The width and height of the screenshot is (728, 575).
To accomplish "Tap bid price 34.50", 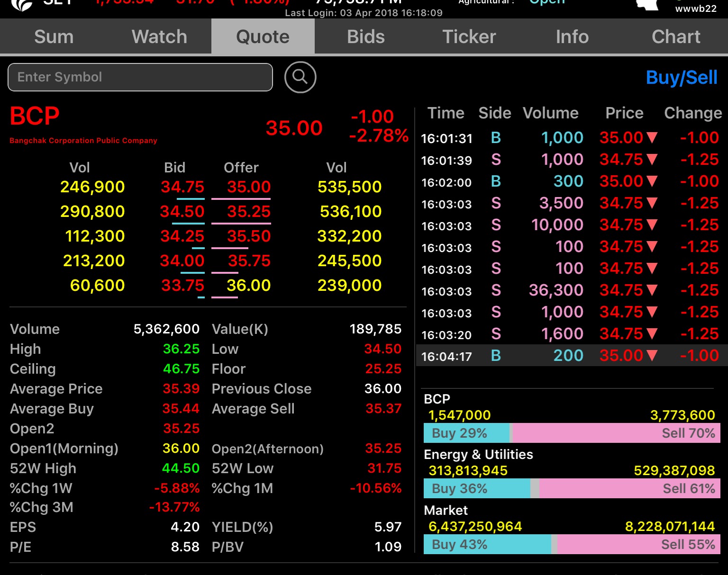I will coord(182,212).
